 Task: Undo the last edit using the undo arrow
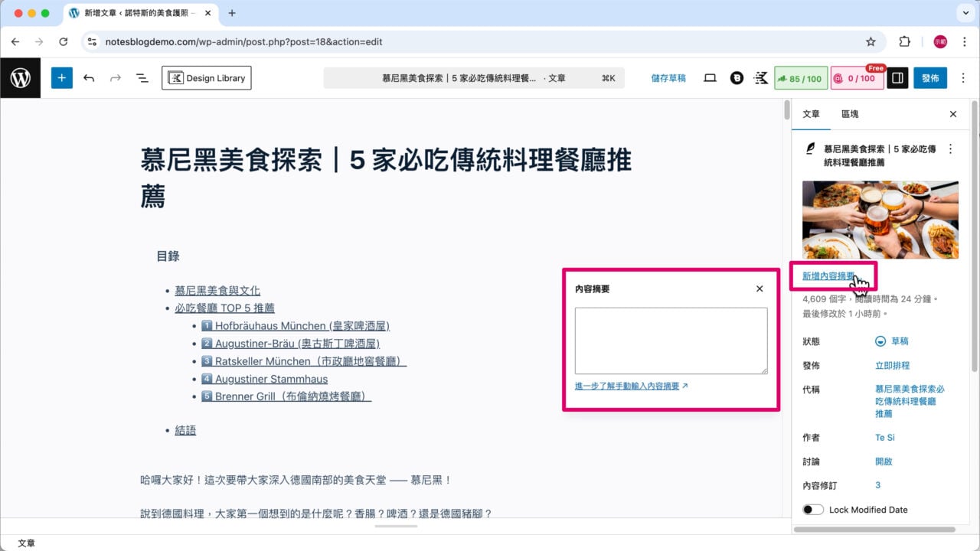pos(89,77)
